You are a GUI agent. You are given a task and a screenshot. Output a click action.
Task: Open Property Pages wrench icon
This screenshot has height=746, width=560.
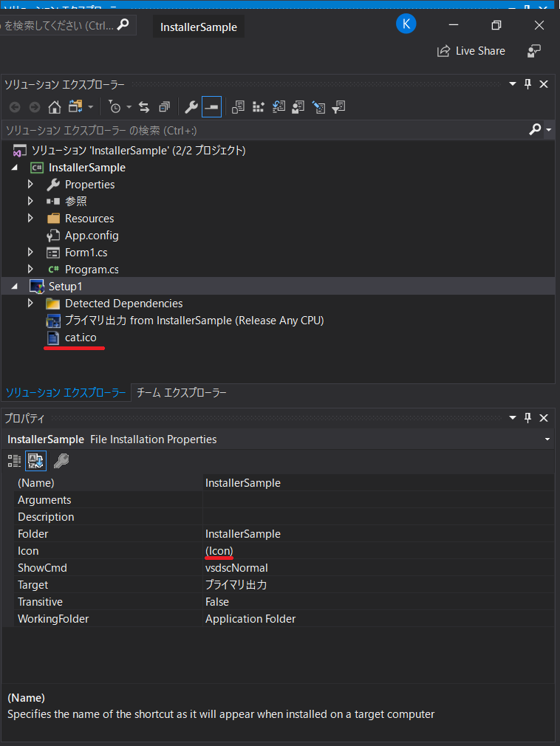61,461
